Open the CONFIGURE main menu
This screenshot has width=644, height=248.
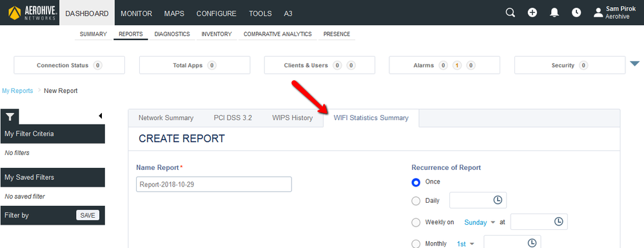(x=217, y=14)
